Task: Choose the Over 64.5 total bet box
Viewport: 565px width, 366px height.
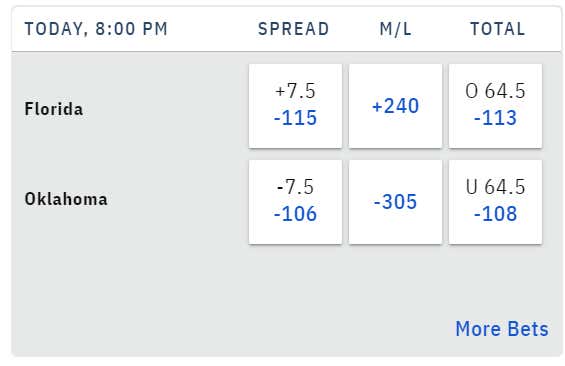Action: click(x=495, y=106)
